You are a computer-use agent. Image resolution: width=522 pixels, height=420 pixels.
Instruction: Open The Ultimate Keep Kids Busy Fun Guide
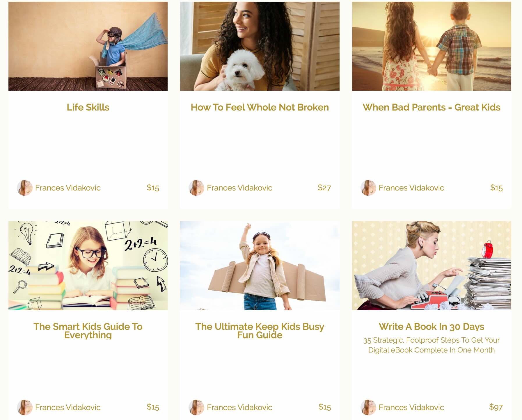pyautogui.click(x=260, y=331)
